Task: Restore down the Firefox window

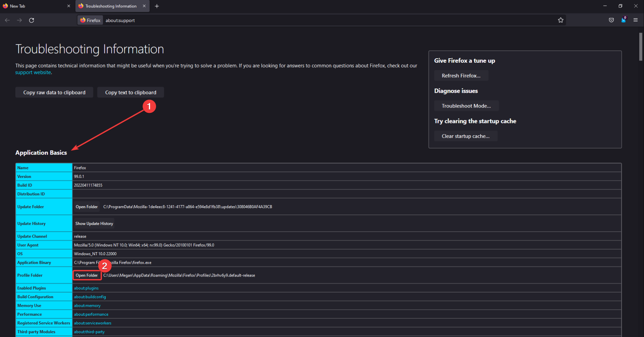Action: [x=620, y=6]
